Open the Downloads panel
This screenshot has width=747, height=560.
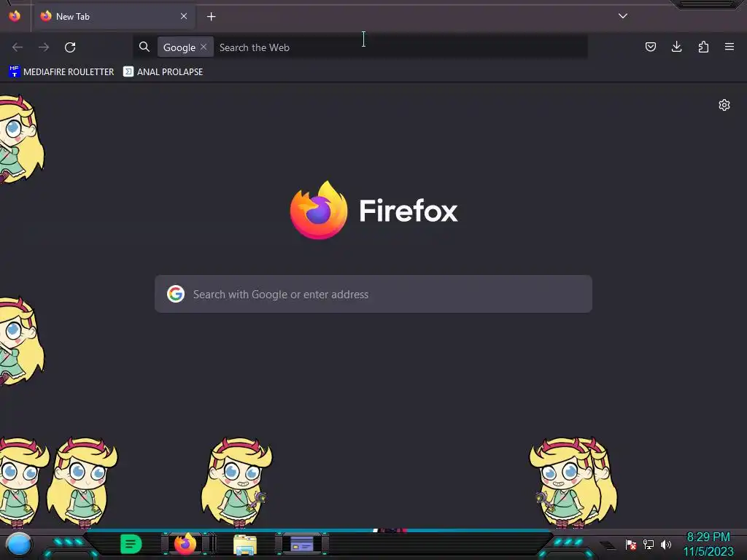[x=676, y=47]
